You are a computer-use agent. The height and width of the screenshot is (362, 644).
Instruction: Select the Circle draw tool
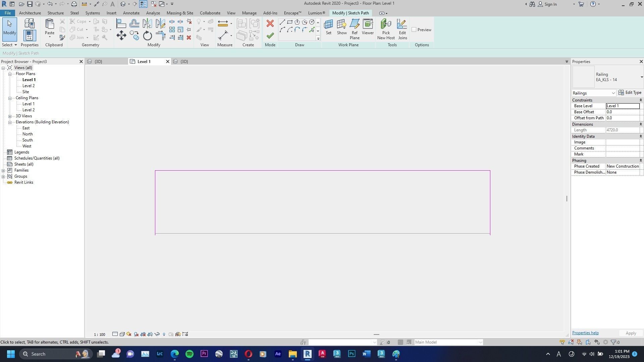click(312, 22)
